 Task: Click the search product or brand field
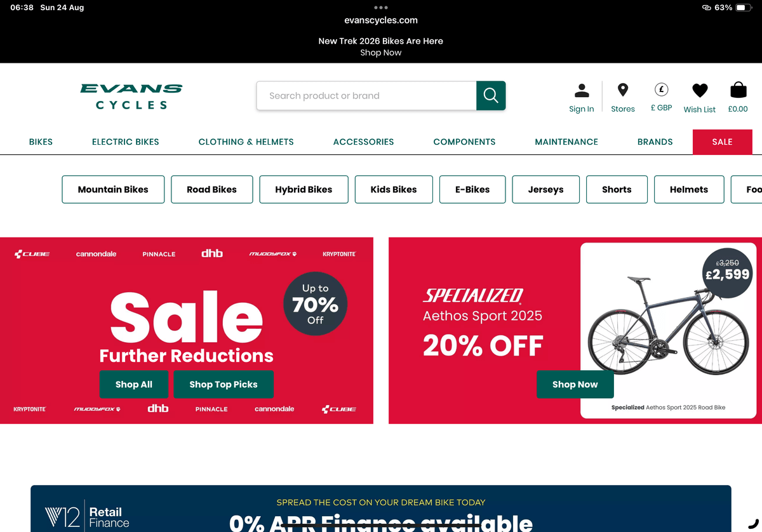coord(366,96)
